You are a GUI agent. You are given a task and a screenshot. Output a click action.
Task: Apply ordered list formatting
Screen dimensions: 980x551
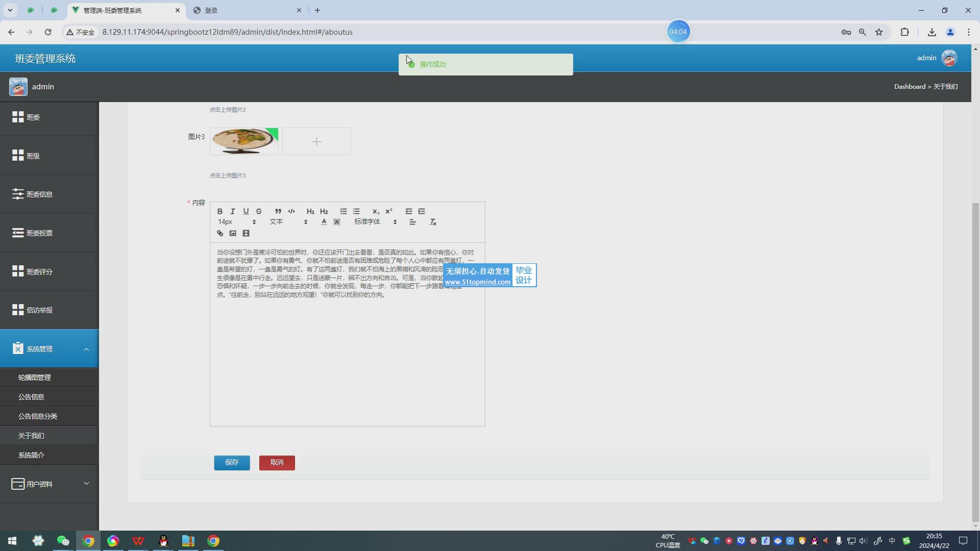[344, 211]
